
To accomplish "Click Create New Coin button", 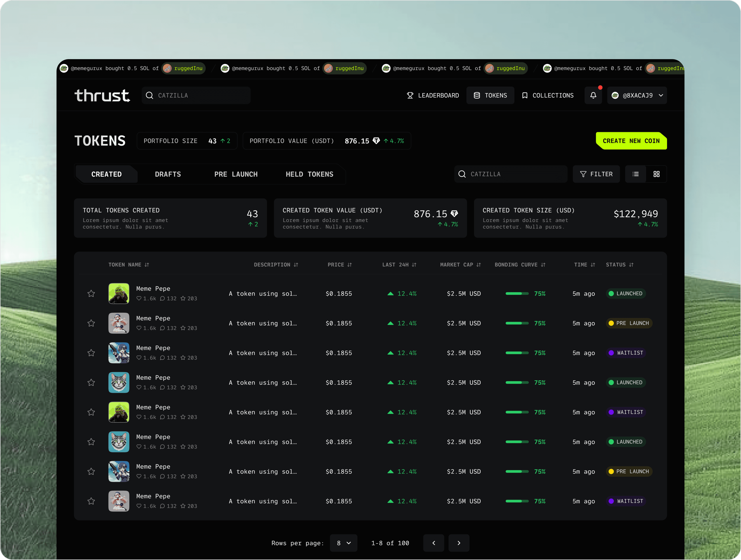I will tap(631, 141).
